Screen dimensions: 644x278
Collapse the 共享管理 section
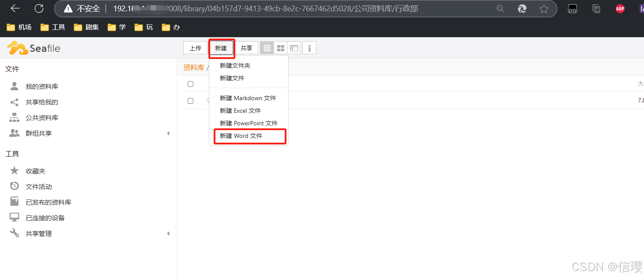(168, 233)
